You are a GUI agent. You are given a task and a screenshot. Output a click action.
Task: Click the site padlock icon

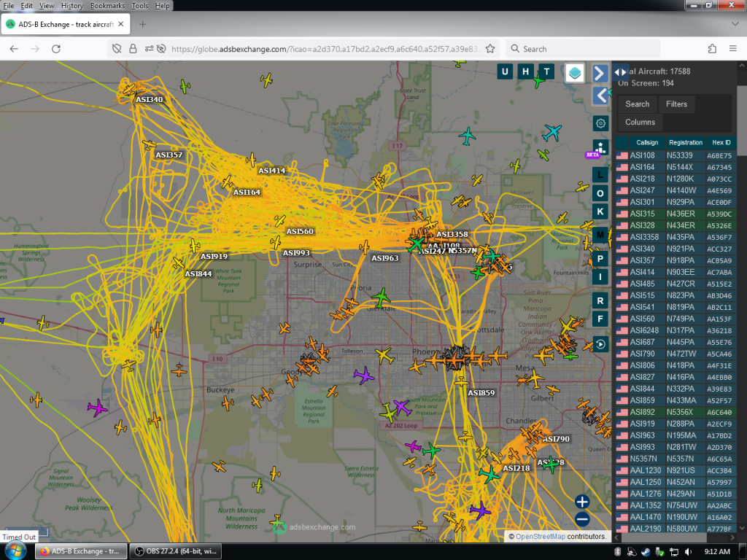[133, 49]
